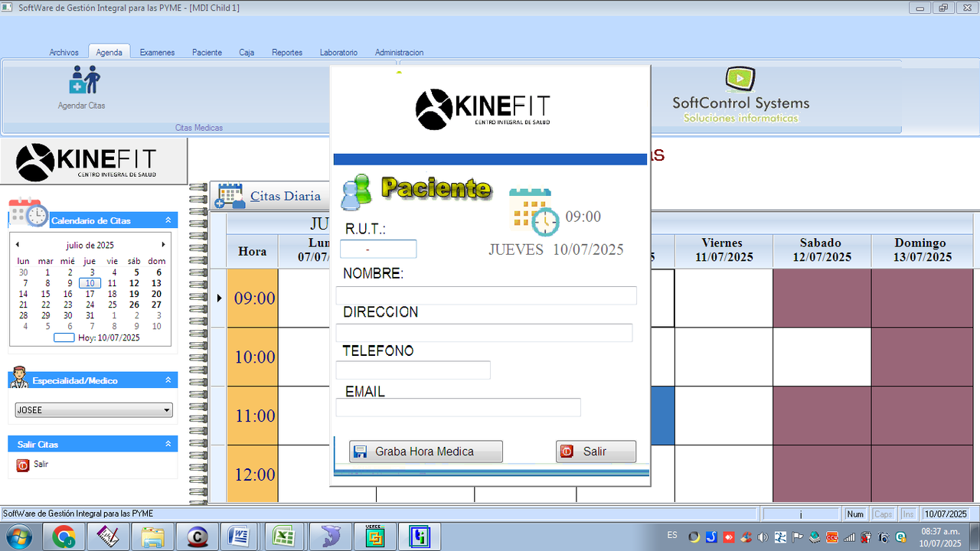The image size is (980, 551).
Task: Select day 15 in July calendar
Action: (45, 294)
